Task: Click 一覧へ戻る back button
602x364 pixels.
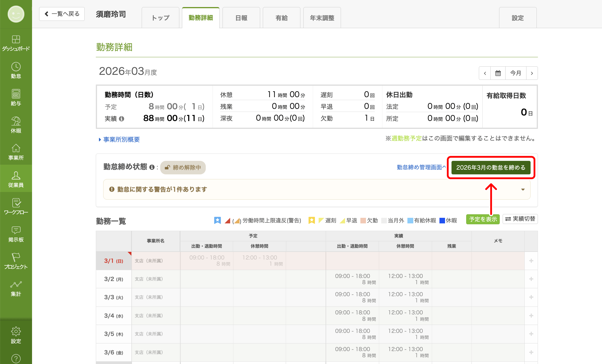Action: pyautogui.click(x=62, y=14)
